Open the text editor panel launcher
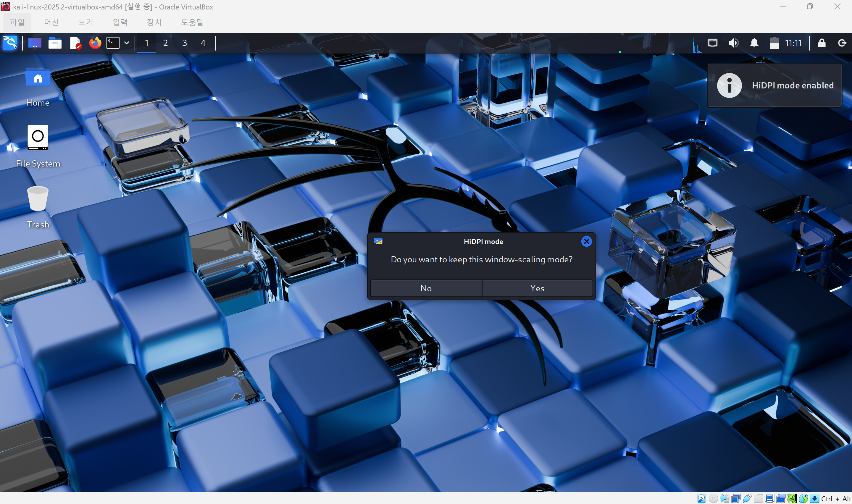The height and width of the screenshot is (504, 852). click(75, 43)
